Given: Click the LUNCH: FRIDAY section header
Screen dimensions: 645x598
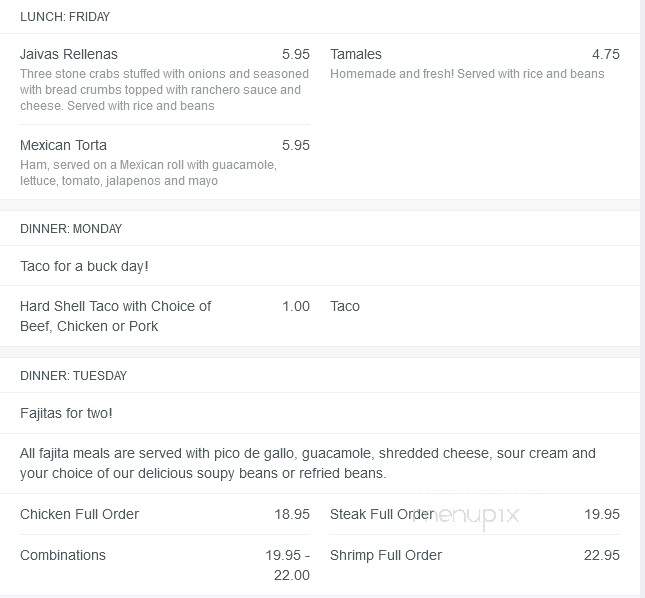Looking at the screenshot, I should [x=65, y=17].
